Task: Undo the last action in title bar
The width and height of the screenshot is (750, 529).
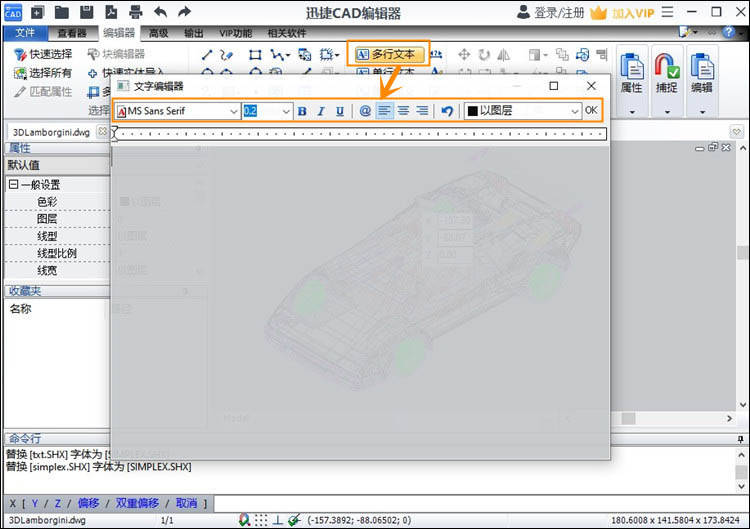Action: click(x=161, y=12)
